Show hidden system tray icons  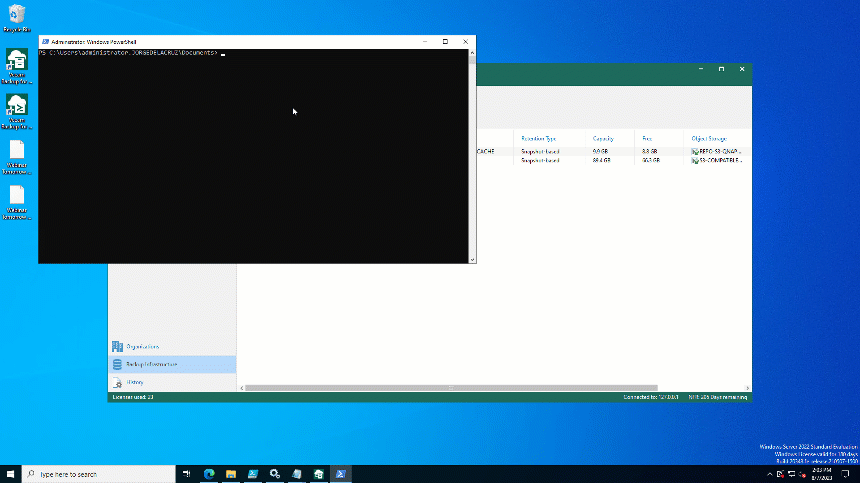click(770, 474)
